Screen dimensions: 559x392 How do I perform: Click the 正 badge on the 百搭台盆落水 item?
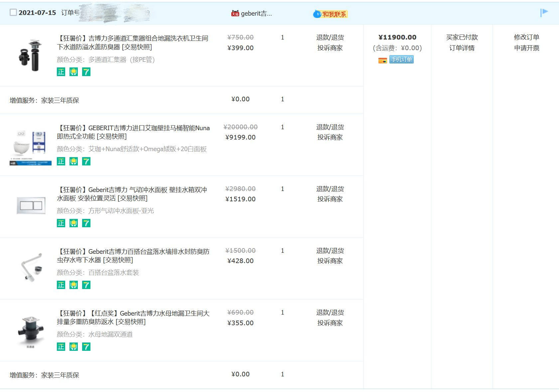click(61, 285)
